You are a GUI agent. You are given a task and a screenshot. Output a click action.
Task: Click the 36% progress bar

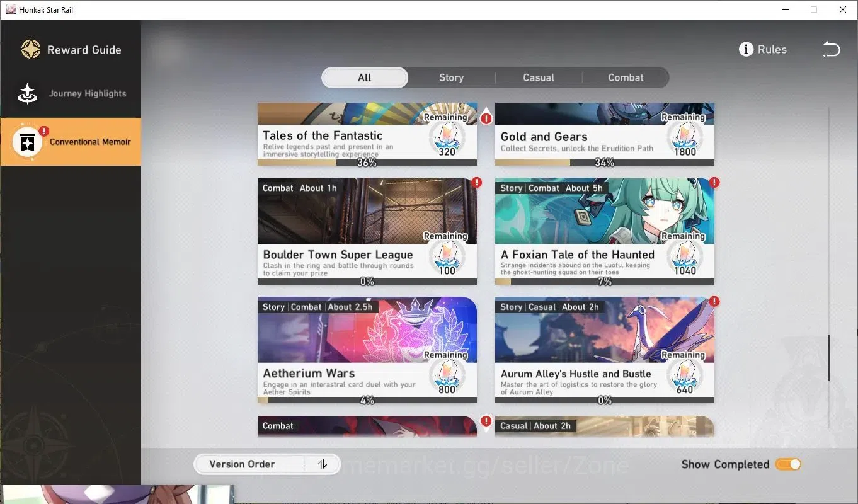(367, 163)
